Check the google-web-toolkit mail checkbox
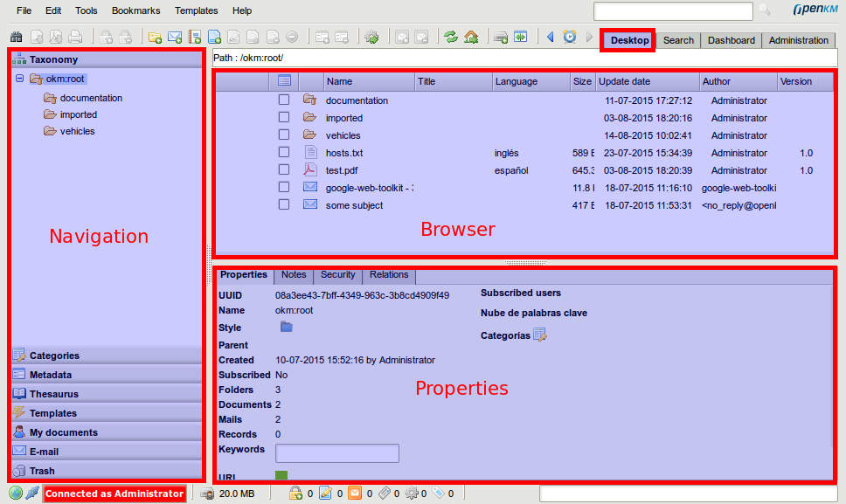This screenshot has width=846, height=504. [x=284, y=187]
